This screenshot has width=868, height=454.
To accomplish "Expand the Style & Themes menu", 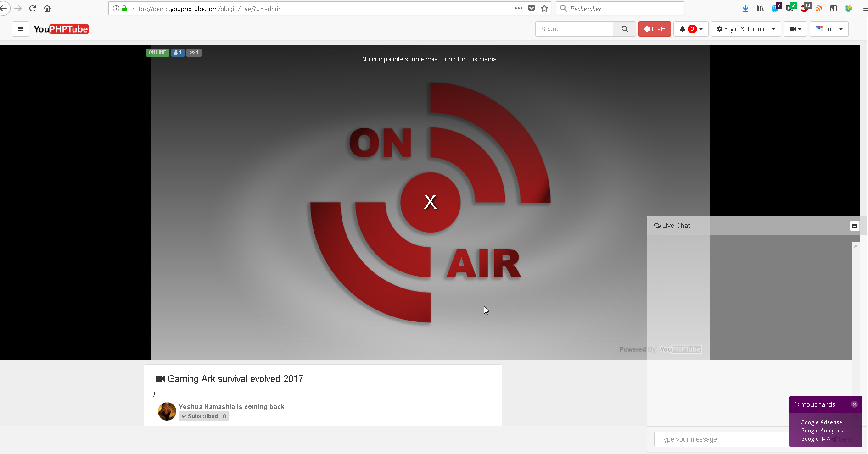I will tap(746, 29).
